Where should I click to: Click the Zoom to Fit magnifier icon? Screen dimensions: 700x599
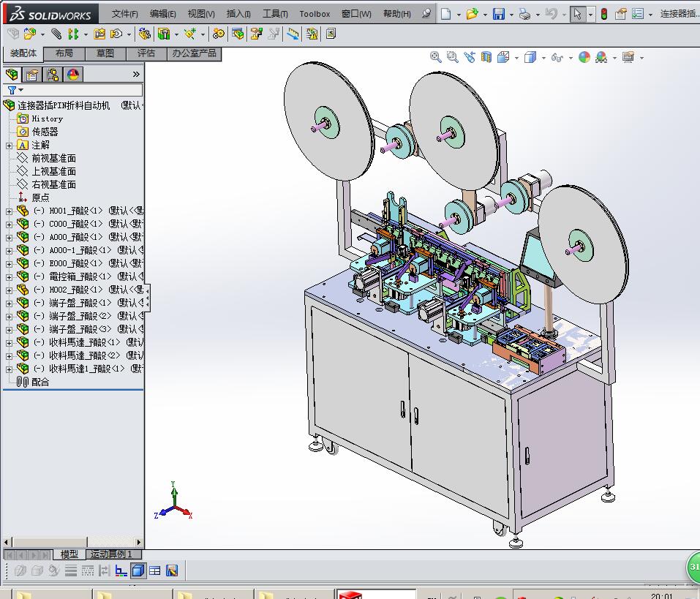click(x=435, y=57)
